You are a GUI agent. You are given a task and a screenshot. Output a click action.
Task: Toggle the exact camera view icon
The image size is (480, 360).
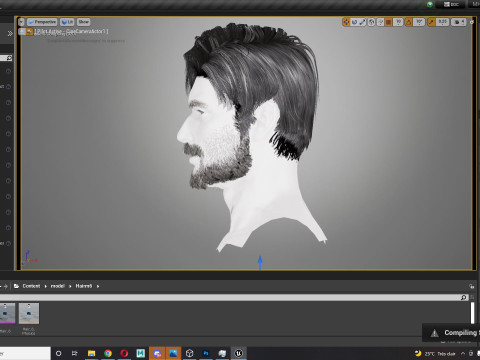pyautogui.click(x=29, y=32)
